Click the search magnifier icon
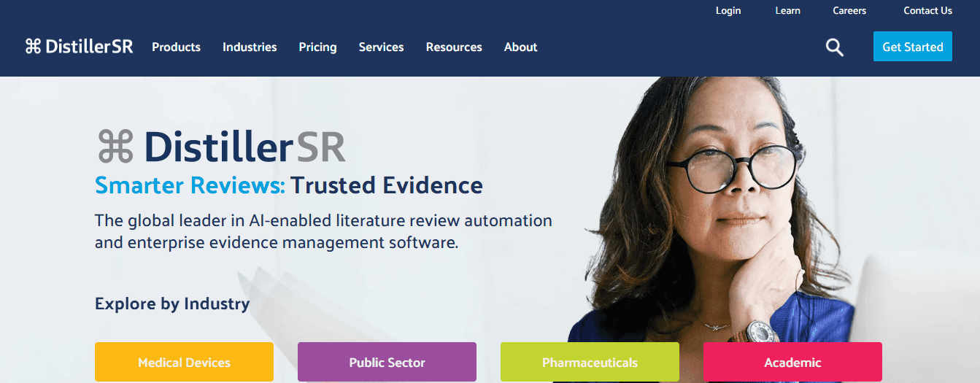Viewport: 980px width, 383px height. point(834,47)
